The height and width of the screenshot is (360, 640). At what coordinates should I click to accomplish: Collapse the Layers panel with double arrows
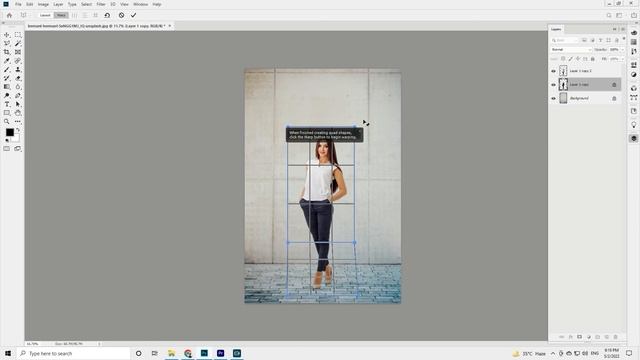point(614,29)
